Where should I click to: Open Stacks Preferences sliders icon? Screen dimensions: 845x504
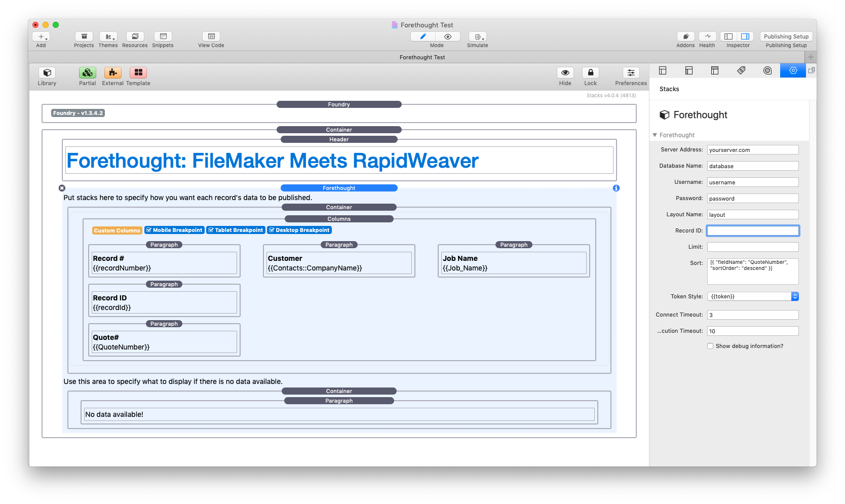tap(631, 72)
